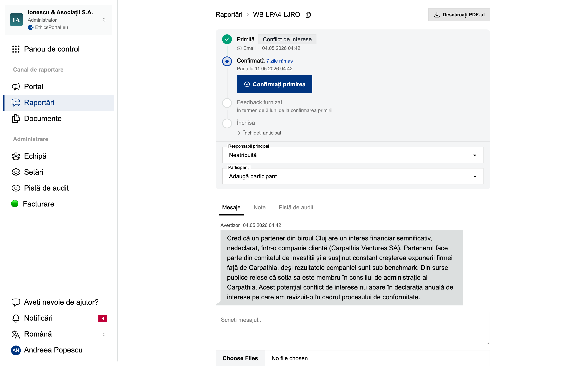Click Choose Files button
588x368 pixels.
click(x=240, y=358)
